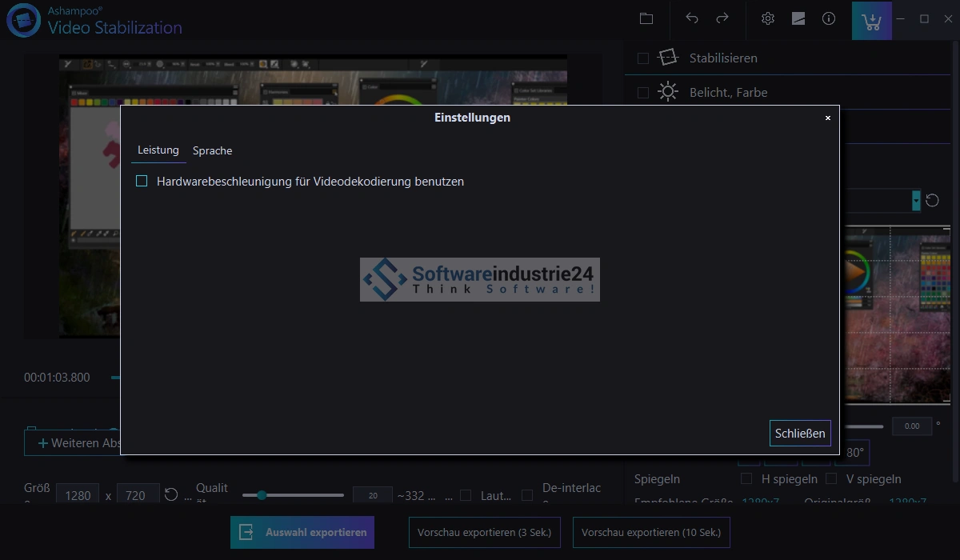960x560 pixels.
Task: Toggle the Stabilisieren checkbox
Action: (x=643, y=58)
